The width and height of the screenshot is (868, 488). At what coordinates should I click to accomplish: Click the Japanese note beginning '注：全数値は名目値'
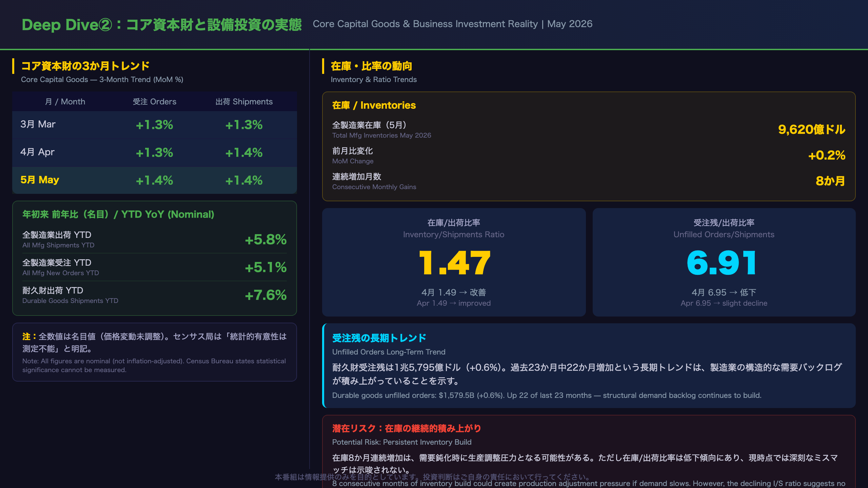155,342
